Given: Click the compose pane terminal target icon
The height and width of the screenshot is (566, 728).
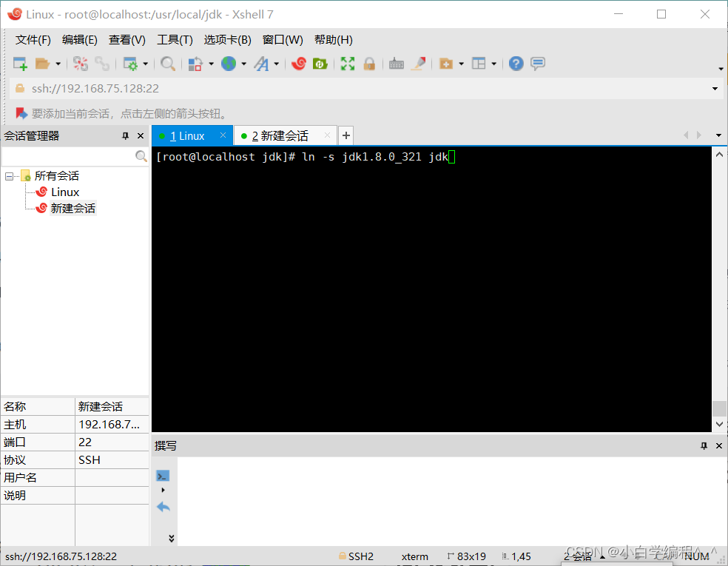Looking at the screenshot, I should pos(163,476).
